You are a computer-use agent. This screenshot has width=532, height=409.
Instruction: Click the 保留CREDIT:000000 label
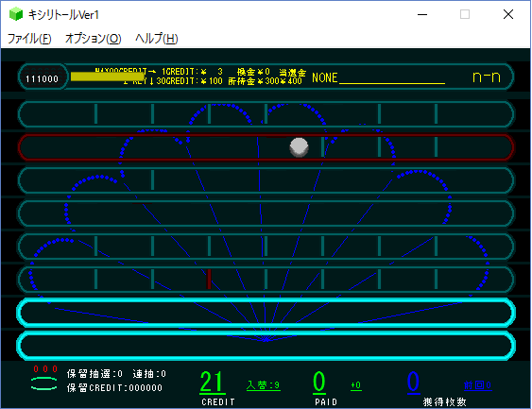pos(114,388)
